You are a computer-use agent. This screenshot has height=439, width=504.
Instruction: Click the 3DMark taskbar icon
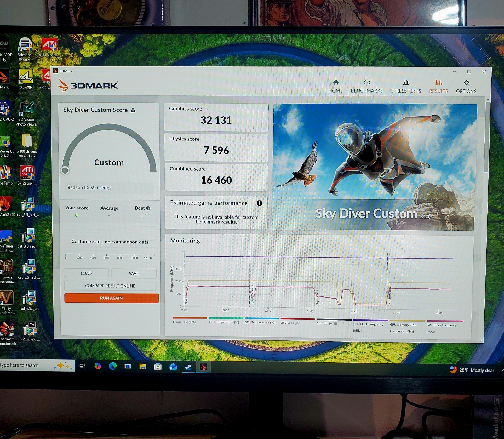203,367
